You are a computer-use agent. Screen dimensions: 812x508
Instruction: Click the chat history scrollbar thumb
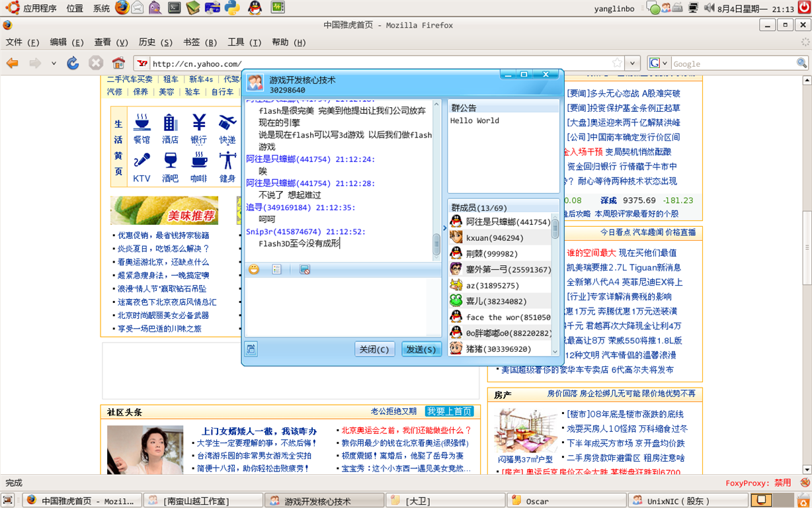click(436, 245)
